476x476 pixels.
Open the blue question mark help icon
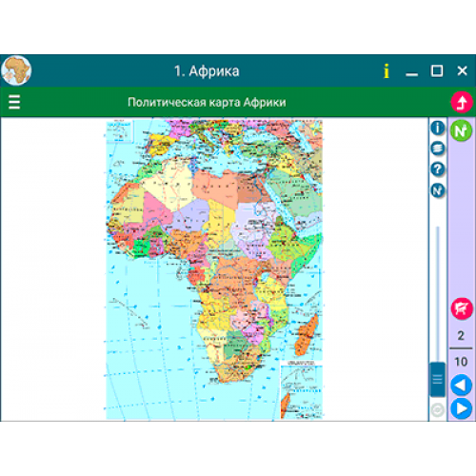click(438, 169)
